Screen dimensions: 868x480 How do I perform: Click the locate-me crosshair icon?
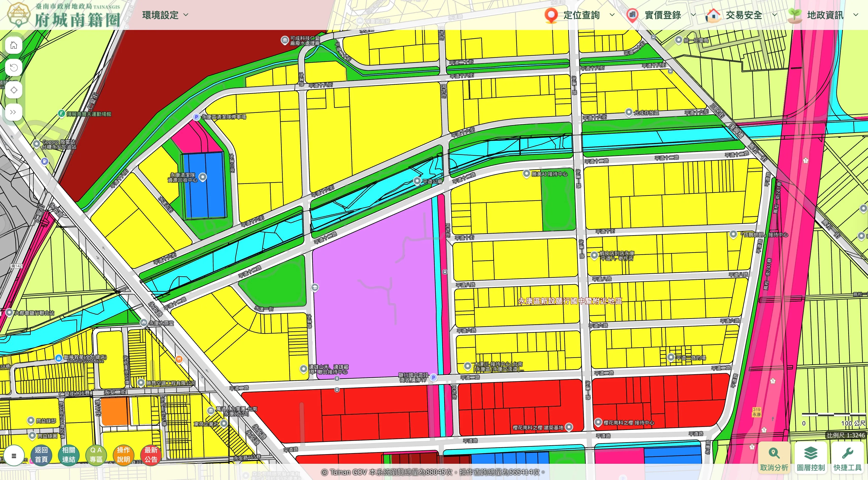pos(14,90)
